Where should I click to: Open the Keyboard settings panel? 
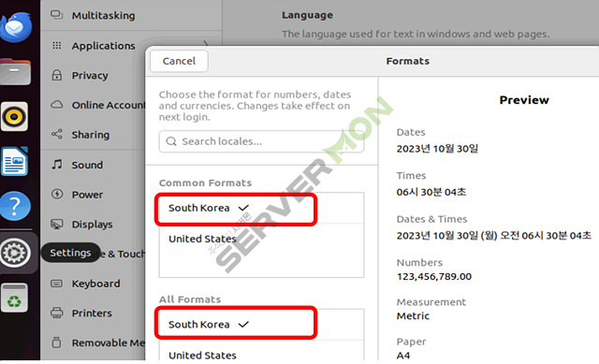click(94, 284)
